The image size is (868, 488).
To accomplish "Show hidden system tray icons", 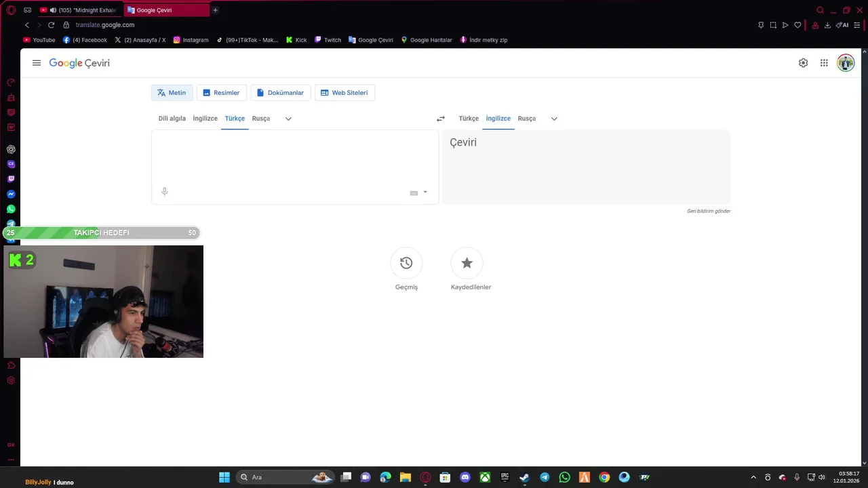I will click(x=753, y=477).
